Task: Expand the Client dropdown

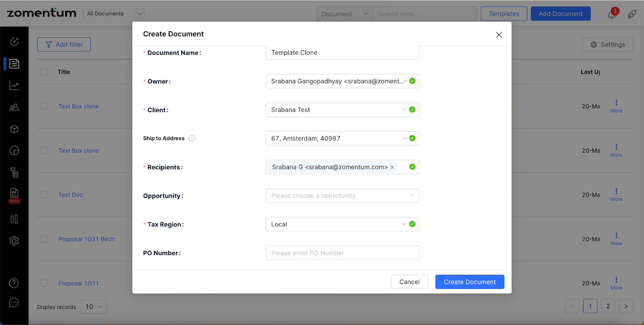Action: tap(343, 110)
